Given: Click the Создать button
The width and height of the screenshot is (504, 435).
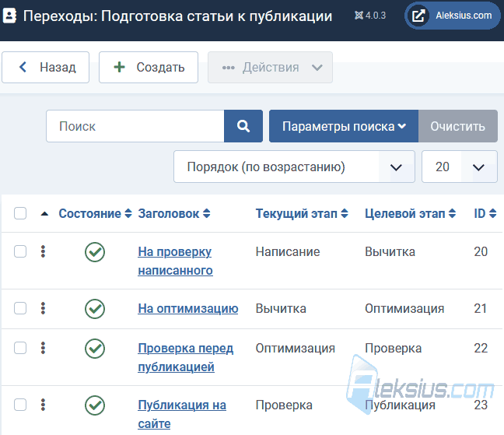Looking at the screenshot, I should (x=149, y=68).
